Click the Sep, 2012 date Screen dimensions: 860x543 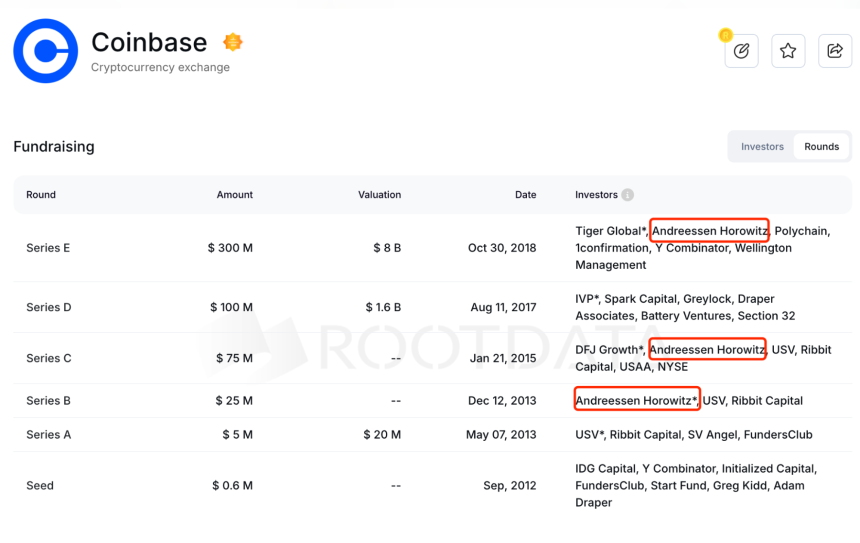[x=510, y=485]
